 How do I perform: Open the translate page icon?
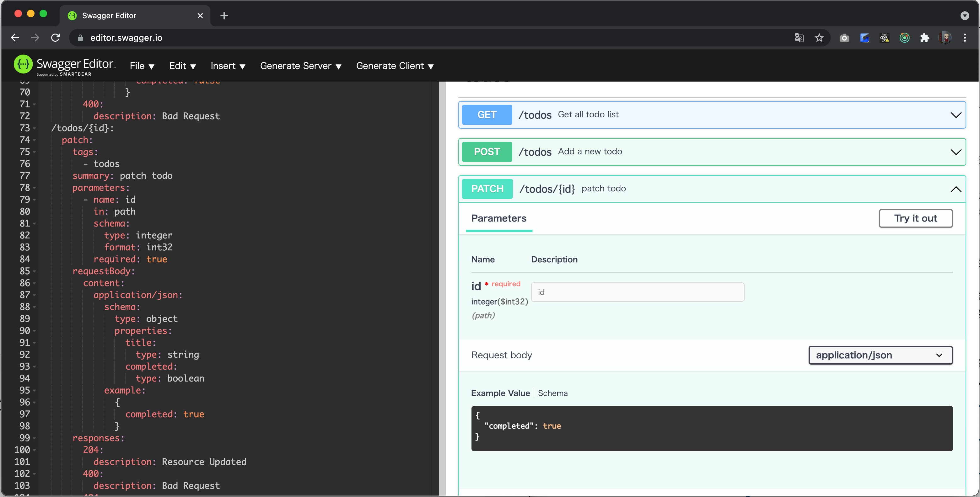pos(799,38)
